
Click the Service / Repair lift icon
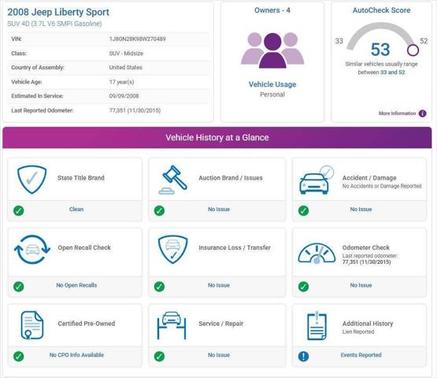(172, 326)
